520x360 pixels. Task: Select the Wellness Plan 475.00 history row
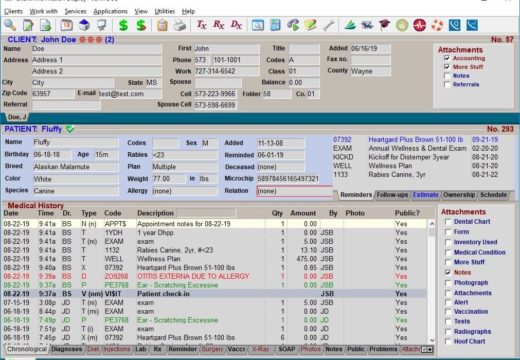coord(215,259)
